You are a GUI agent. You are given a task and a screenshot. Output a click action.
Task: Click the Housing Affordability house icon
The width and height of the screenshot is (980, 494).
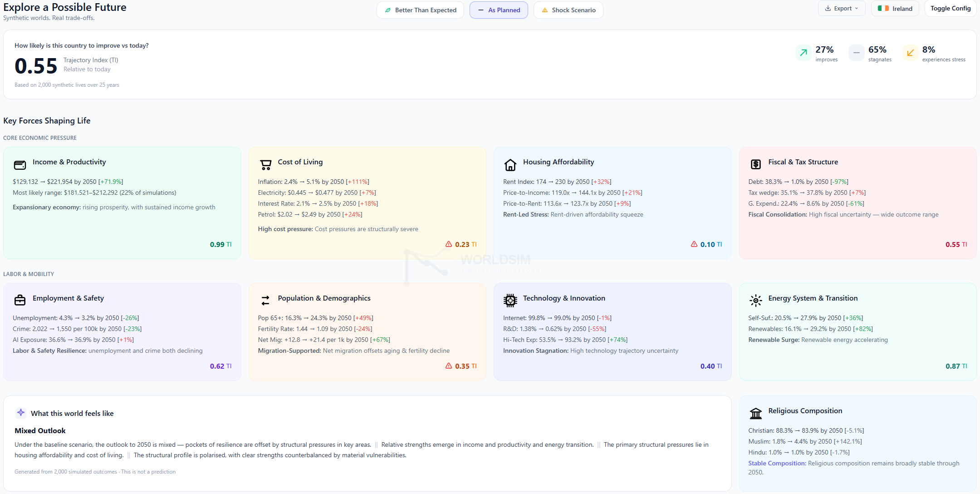[x=510, y=164]
